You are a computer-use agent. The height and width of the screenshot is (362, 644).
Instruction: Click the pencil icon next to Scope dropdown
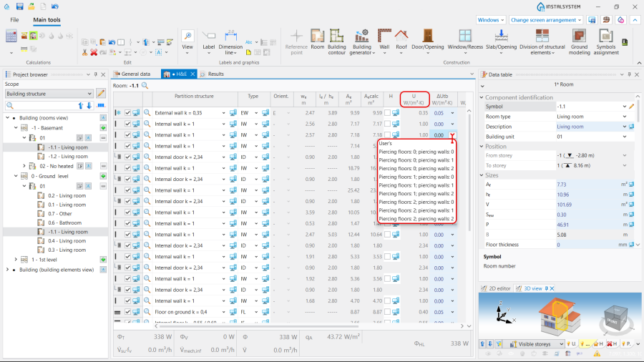(101, 93)
